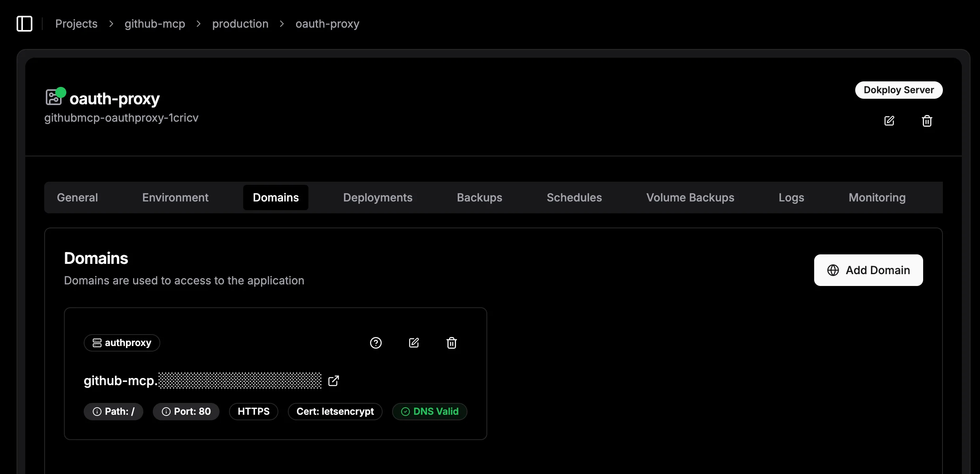Navigate to Projects via the breadcrumb link

click(76, 24)
